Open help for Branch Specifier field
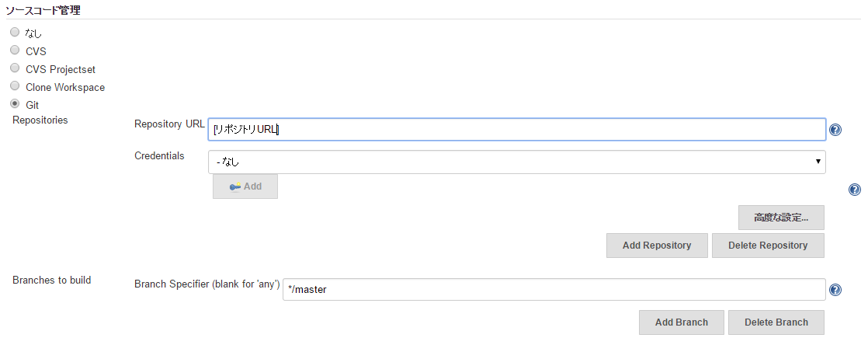The image size is (868, 345). [835, 290]
